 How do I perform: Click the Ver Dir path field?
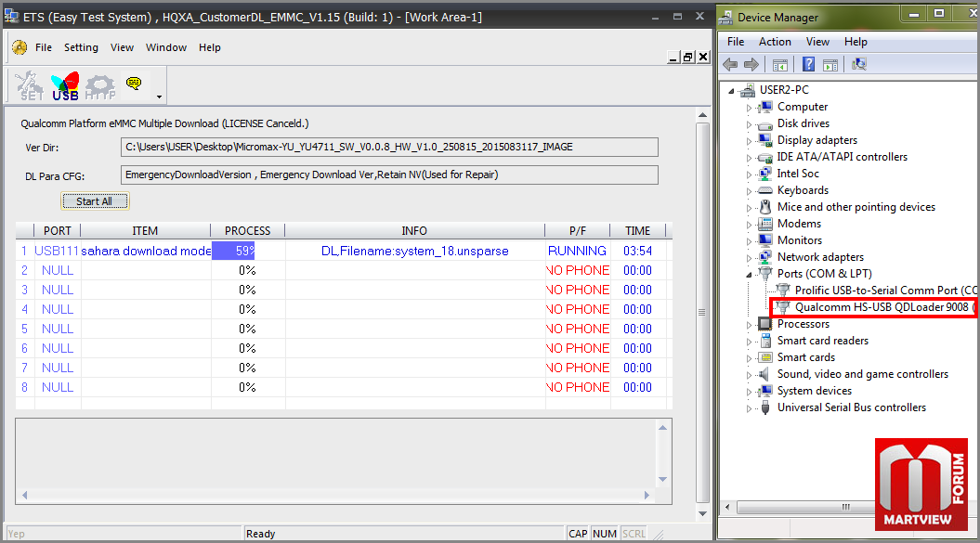click(389, 147)
